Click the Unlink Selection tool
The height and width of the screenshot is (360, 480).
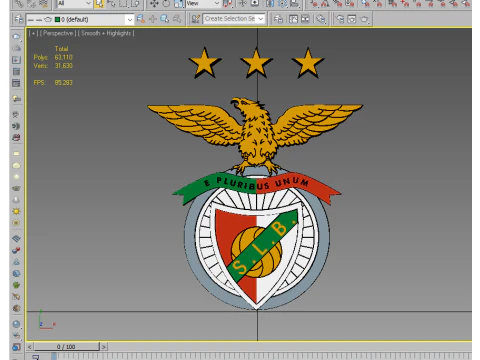[31, 3]
